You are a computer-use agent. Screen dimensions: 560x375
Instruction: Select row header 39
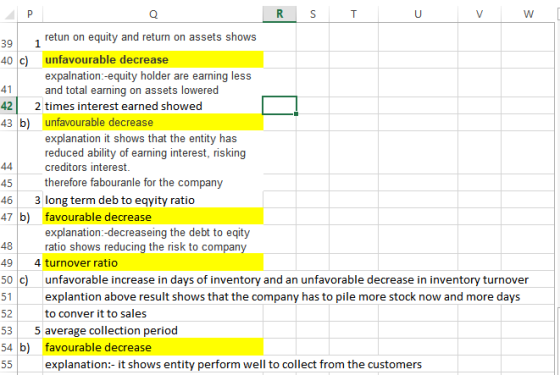point(8,37)
